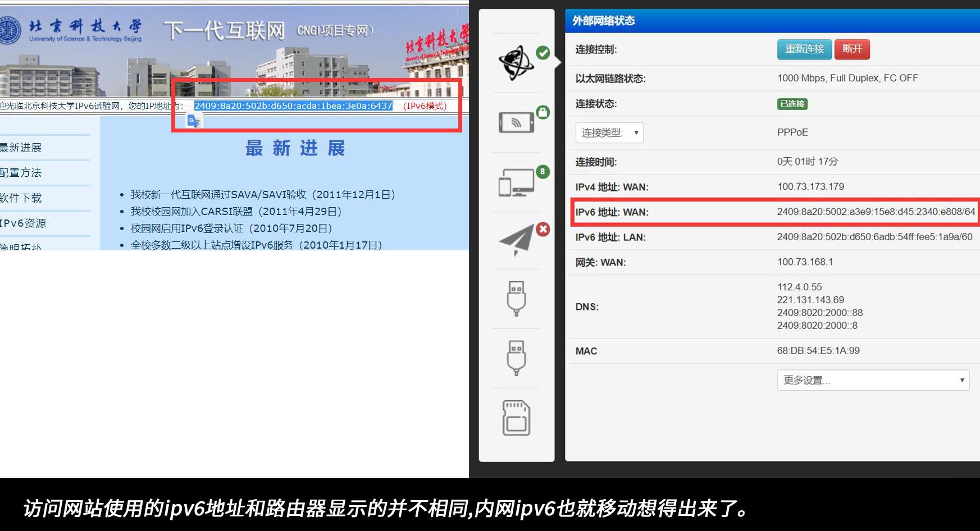Open 配置方法 from the left navigation
Screen dimensions: 980x531
(21, 172)
